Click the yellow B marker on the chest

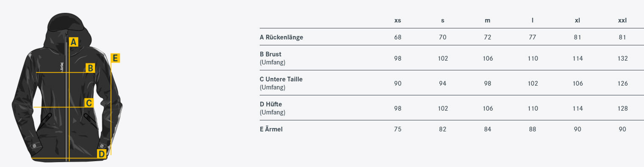coord(90,68)
